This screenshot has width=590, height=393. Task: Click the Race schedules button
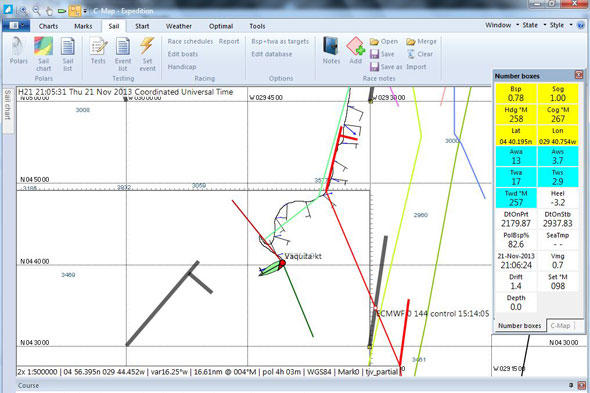[190, 41]
